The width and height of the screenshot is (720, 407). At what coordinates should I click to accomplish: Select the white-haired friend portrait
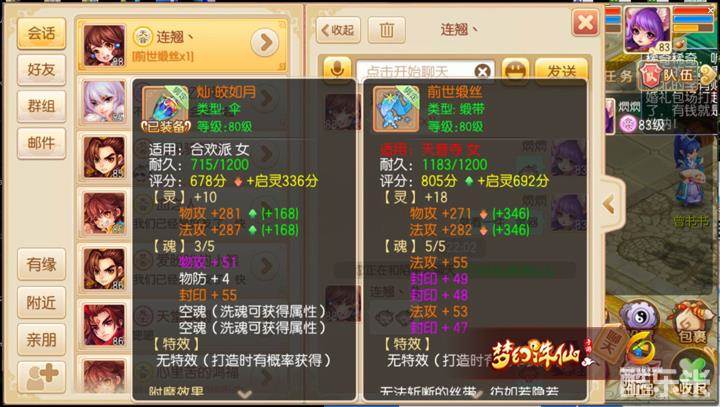104,101
